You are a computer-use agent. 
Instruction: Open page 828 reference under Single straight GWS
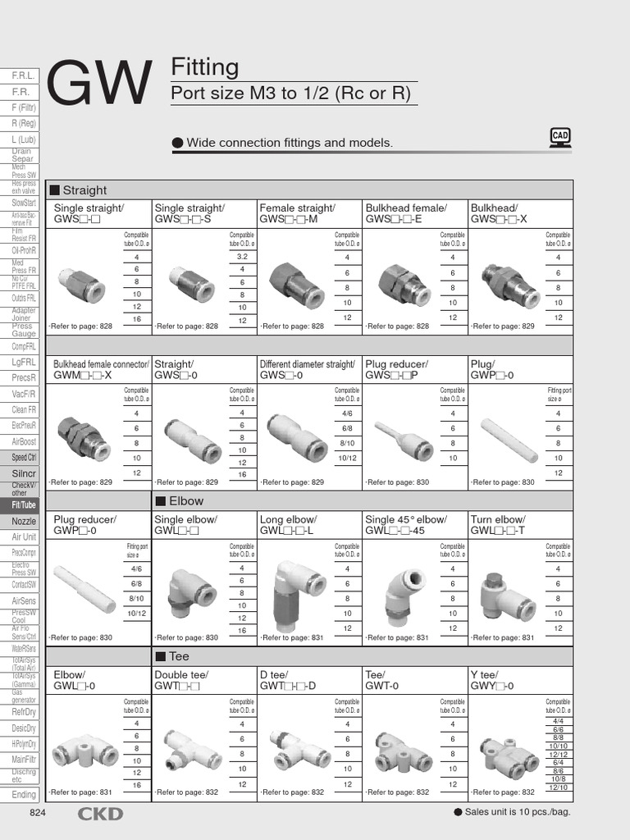click(x=81, y=326)
